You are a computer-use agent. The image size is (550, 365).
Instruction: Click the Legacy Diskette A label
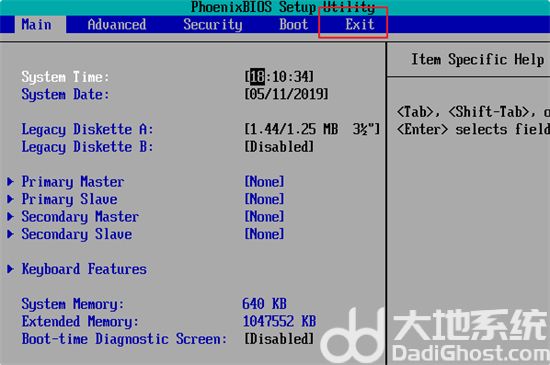pos(87,129)
